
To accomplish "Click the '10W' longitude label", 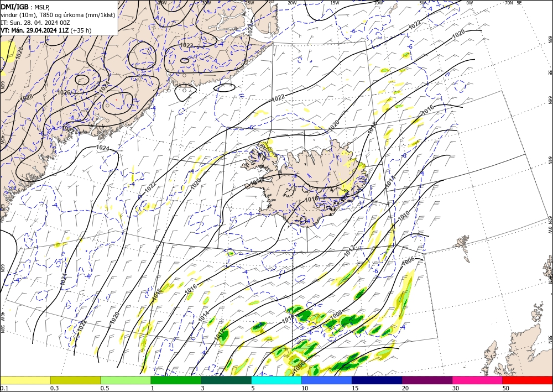I will [x=378, y=2].
